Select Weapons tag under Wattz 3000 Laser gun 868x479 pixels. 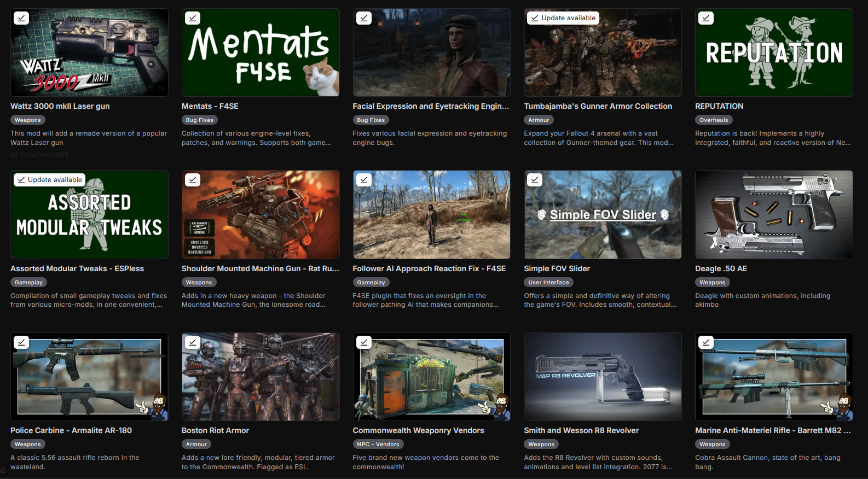tap(28, 120)
